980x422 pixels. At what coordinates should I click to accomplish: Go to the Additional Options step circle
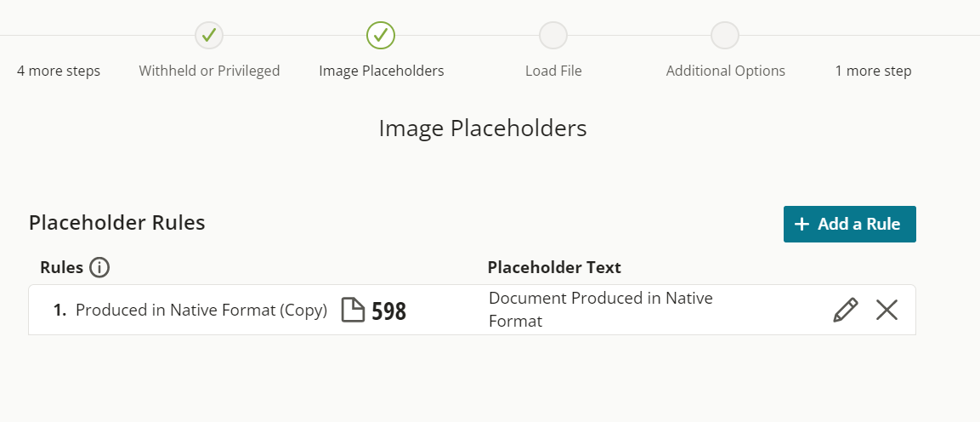tap(725, 35)
